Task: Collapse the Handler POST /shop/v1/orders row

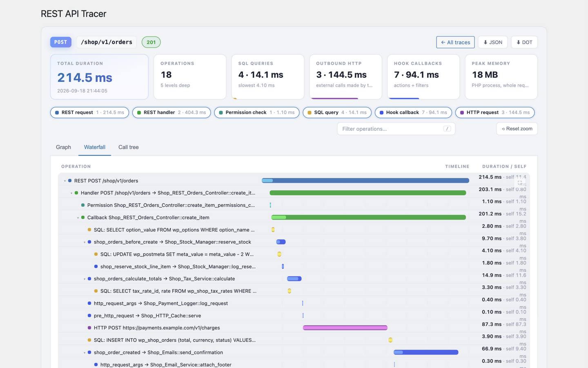Action: pyautogui.click(x=71, y=193)
